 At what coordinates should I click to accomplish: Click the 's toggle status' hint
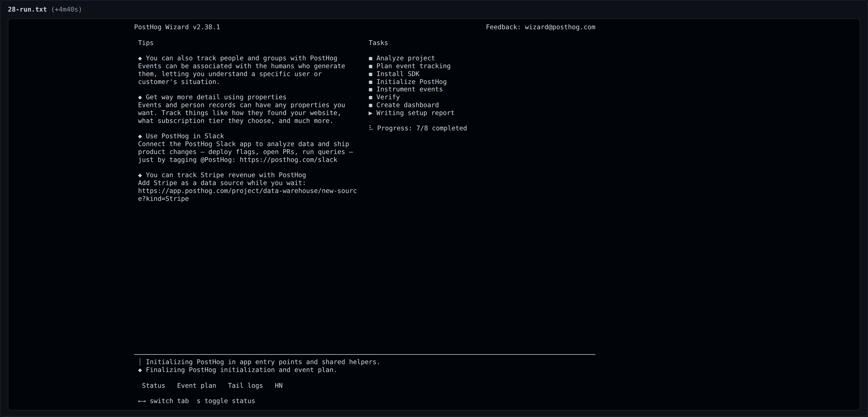point(226,401)
